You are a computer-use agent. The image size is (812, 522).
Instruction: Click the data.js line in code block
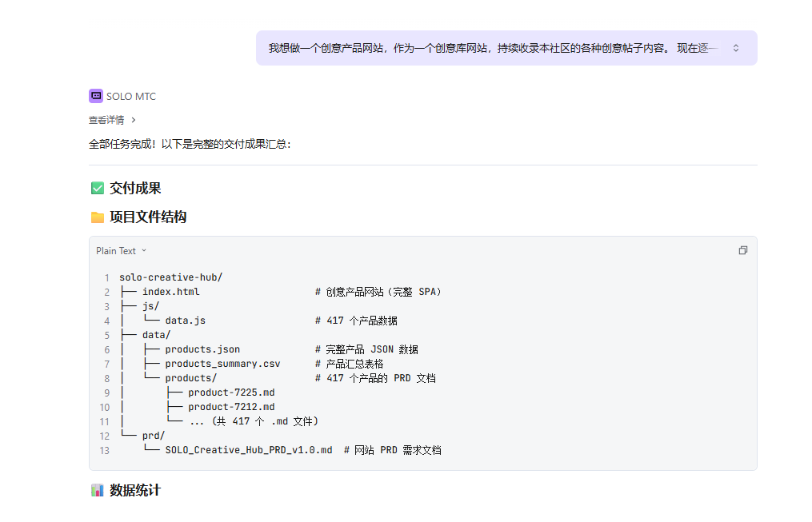point(185,321)
